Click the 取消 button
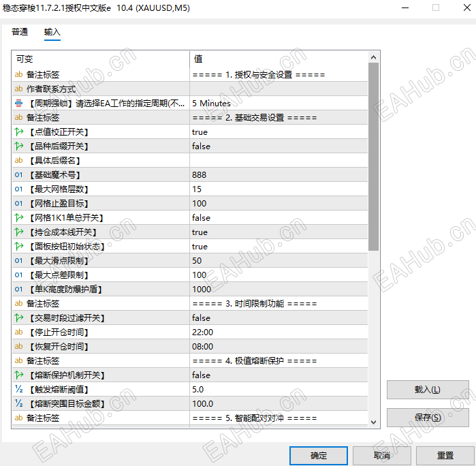The image size is (476, 466). (x=381, y=455)
